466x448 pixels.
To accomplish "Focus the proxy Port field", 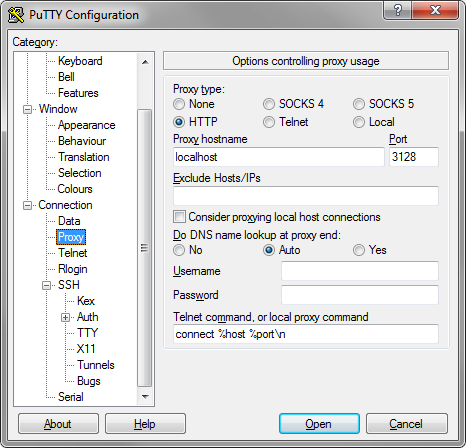I will point(414,157).
